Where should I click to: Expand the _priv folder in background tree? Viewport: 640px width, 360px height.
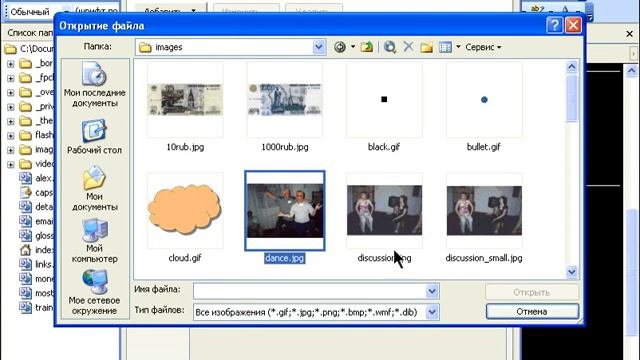tap(11, 107)
